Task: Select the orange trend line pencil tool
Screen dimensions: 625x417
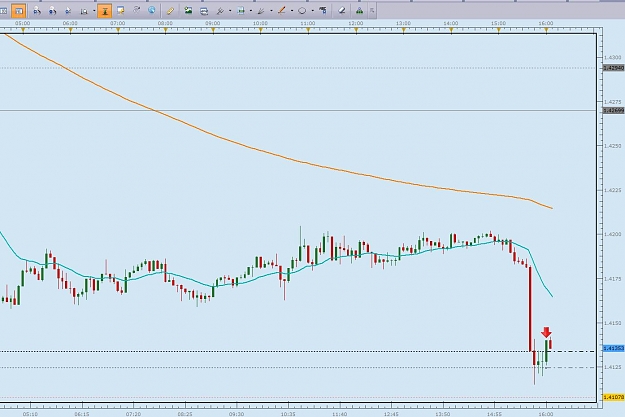Action: pyautogui.click(x=282, y=11)
